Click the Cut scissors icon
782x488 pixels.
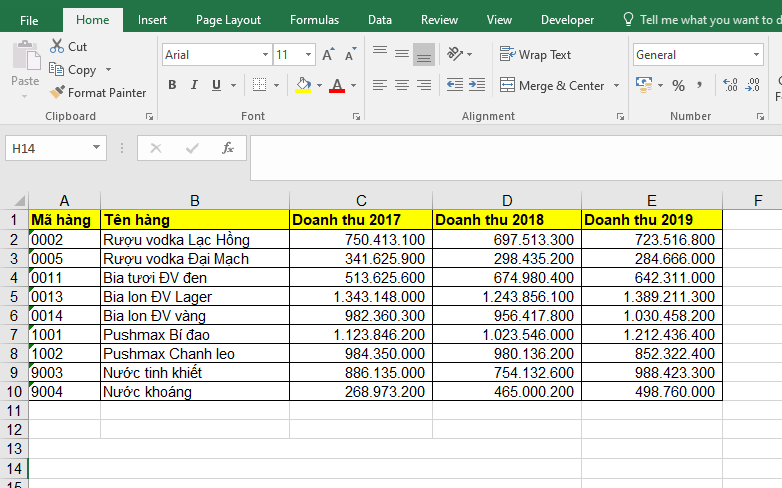pyautogui.click(x=57, y=46)
